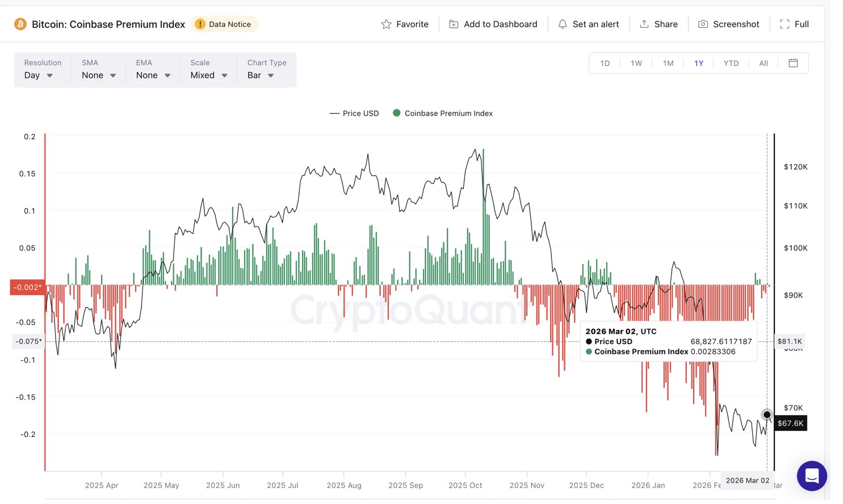843x504 pixels.
Task: Enter fullscreen with the Full icon
Action: [x=785, y=24]
